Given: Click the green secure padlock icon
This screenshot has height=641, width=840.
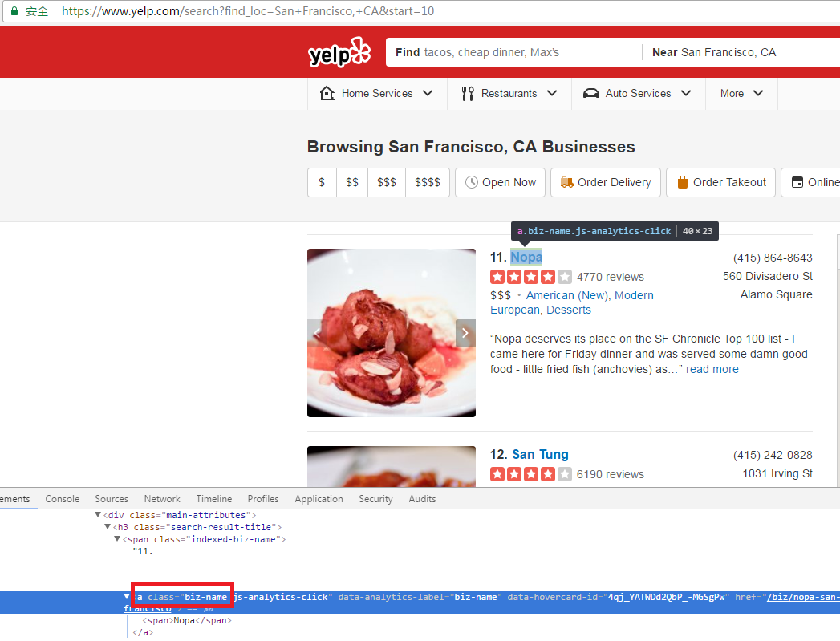Looking at the screenshot, I should (x=14, y=10).
